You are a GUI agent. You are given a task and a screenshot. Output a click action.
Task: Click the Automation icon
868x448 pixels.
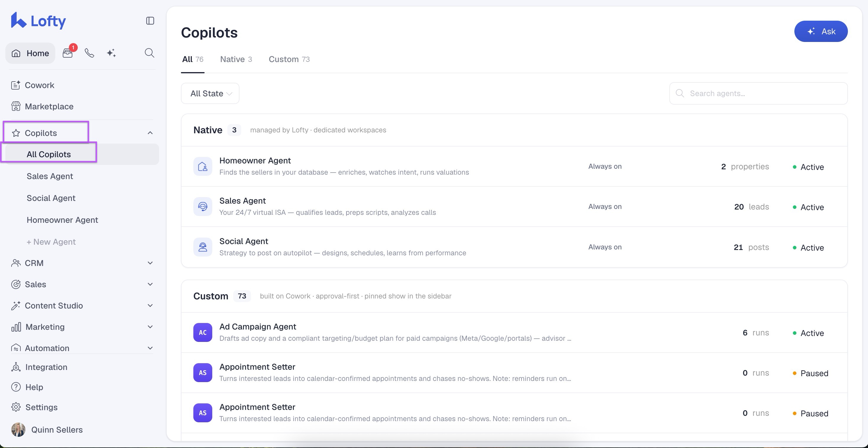coord(16,348)
